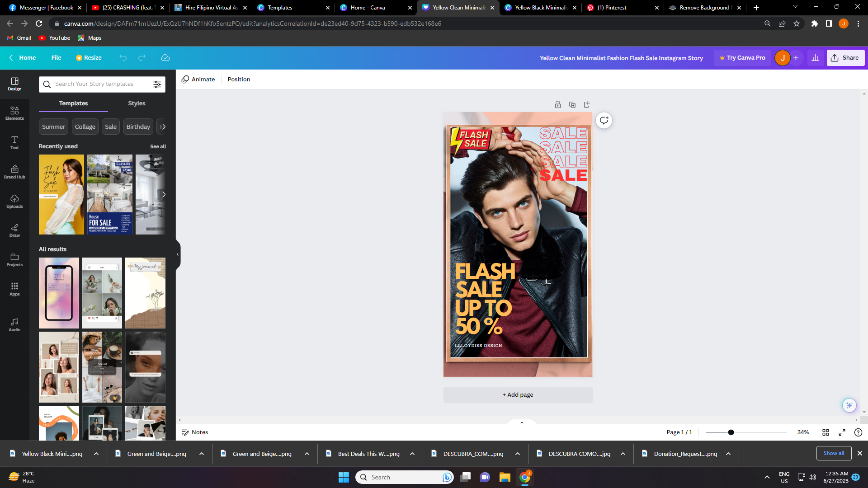Filter templates by Summer chip
This screenshot has height=488, width=868.
coord(53,127)
